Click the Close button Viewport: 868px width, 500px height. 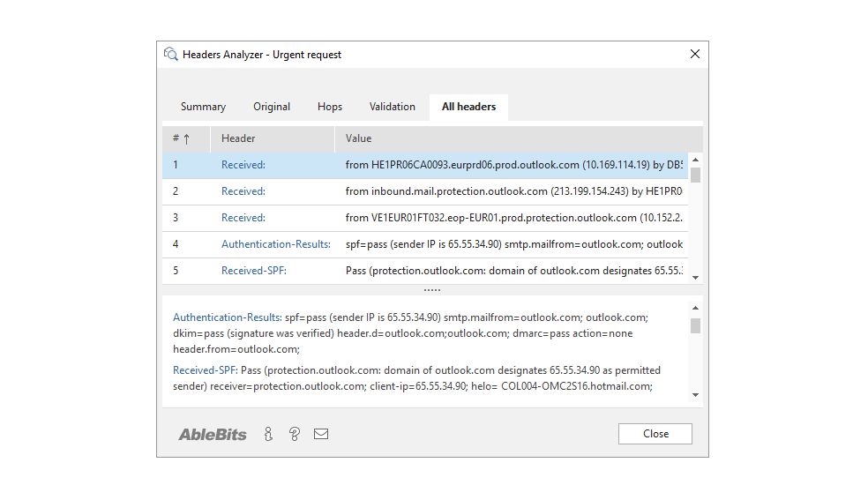[655, 434]
